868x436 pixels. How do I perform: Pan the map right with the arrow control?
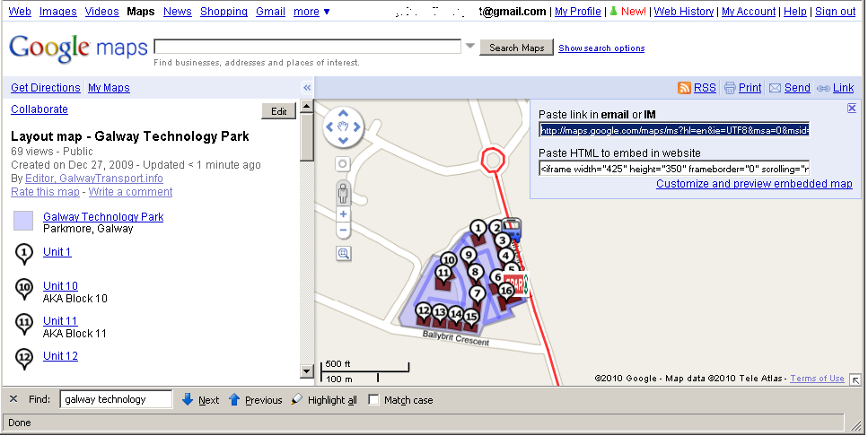(x=356, y=126)
